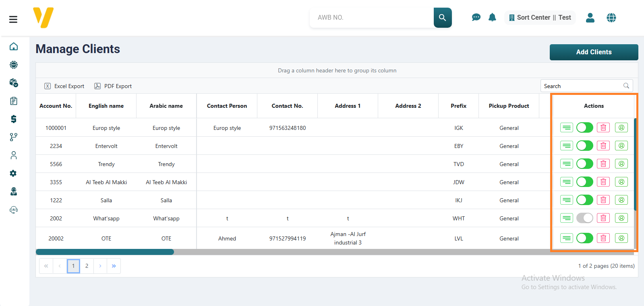
Task: Open details list icon for Trendy
Action: (x=566, y=164)
